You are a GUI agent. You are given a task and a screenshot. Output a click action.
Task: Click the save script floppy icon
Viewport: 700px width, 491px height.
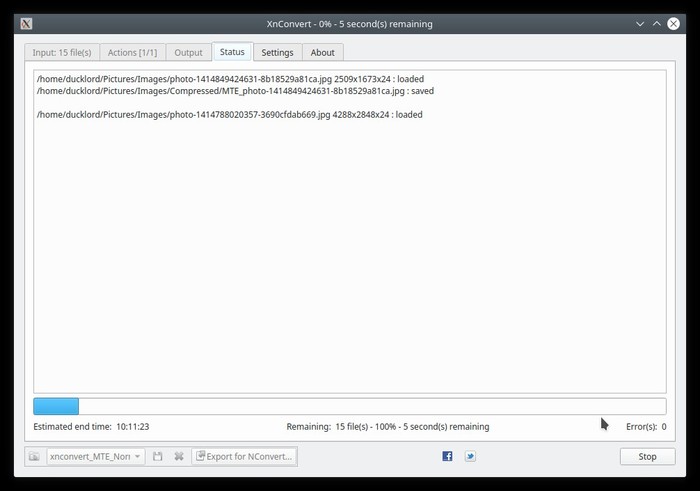click(157, 456)
